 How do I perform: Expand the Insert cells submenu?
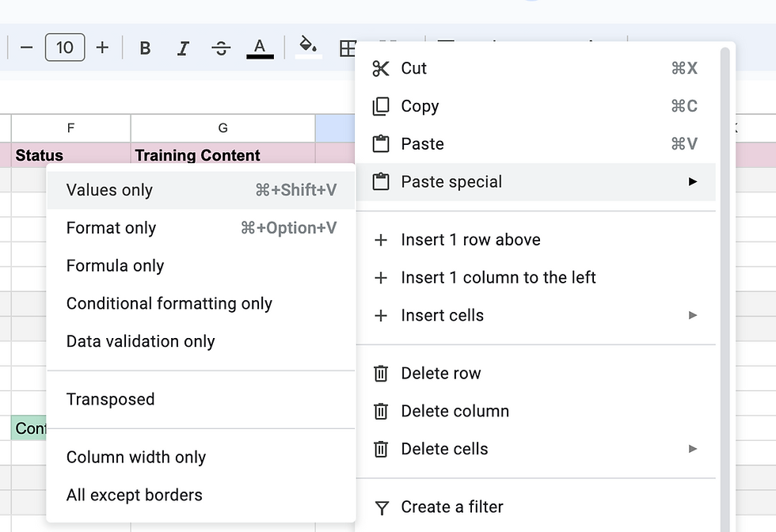point(693,315)
